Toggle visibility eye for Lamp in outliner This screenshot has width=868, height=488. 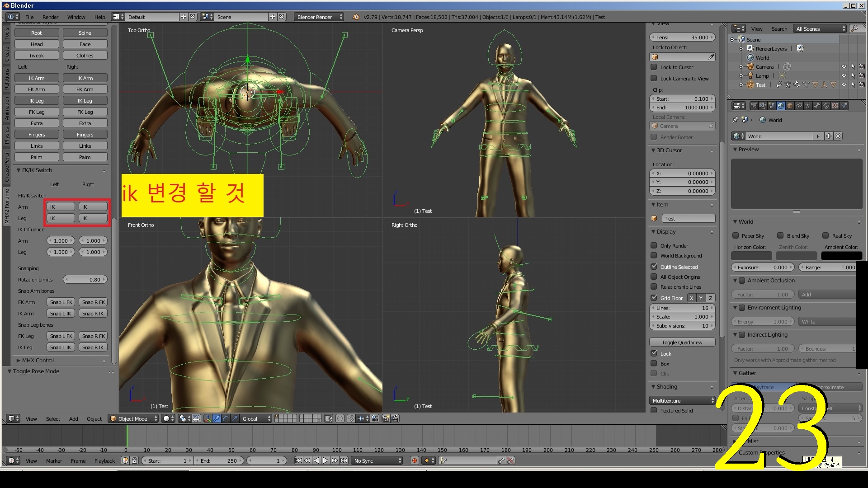click(x=844, y=75)
